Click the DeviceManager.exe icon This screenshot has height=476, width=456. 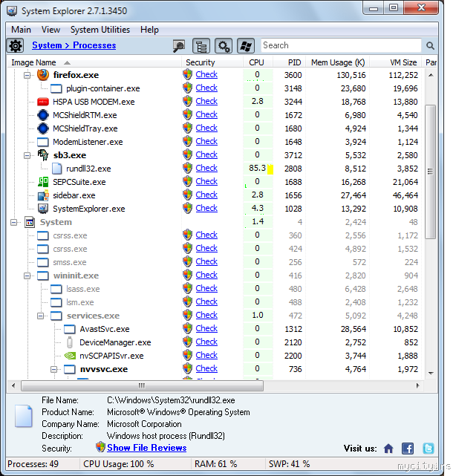point(70,342)
